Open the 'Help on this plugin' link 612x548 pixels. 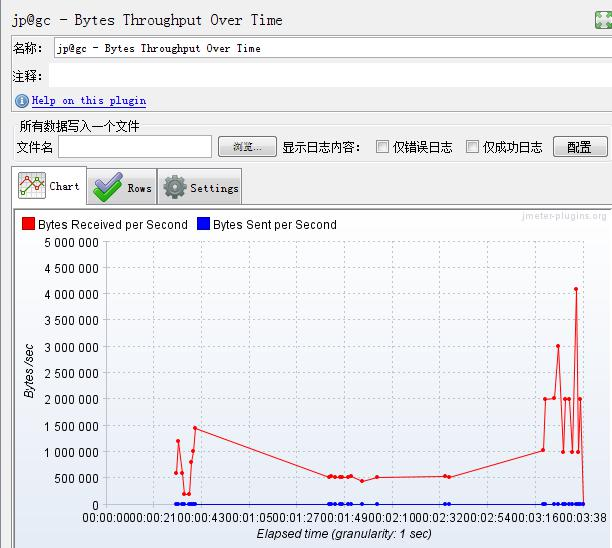point(88,101)
